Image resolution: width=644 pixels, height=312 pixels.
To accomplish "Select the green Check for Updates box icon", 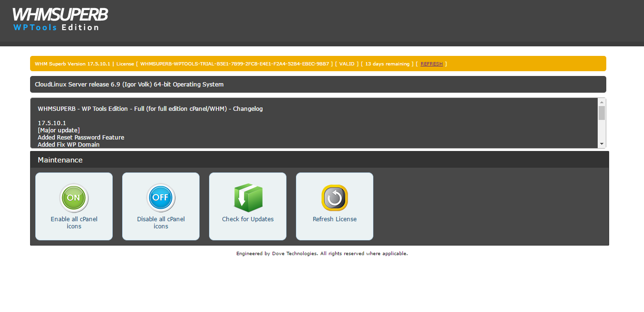I will [248, 197].
